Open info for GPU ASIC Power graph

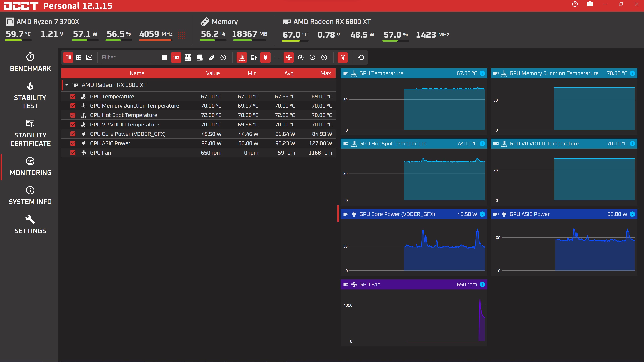[x=632, y=214]
